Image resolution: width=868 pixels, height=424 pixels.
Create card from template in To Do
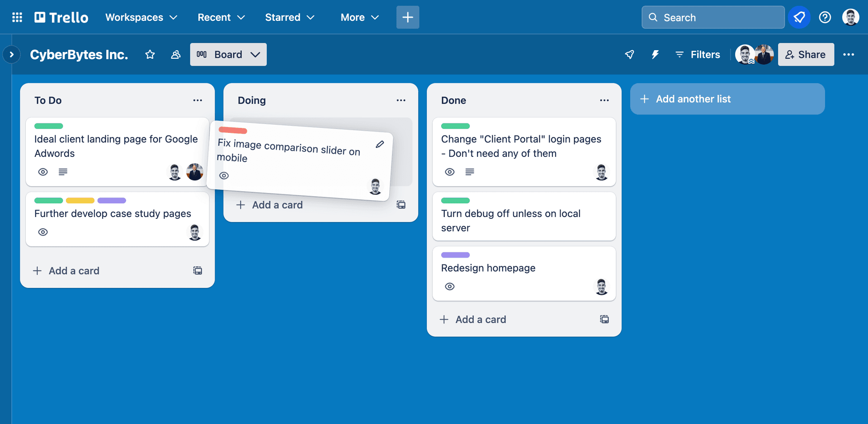pos(198,271)
